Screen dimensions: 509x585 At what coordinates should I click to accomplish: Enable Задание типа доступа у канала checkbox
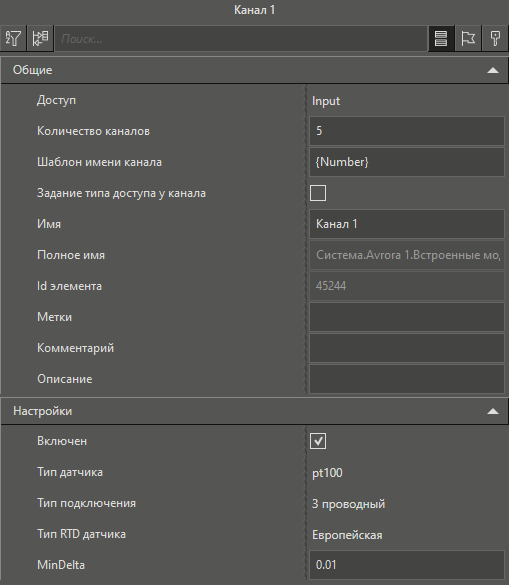(x=318, y=193)
